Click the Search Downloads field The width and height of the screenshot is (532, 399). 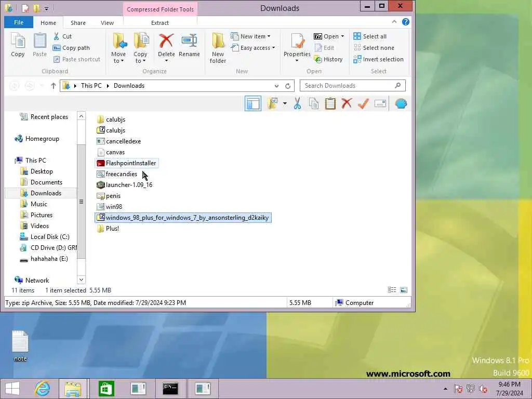[352, 86]
